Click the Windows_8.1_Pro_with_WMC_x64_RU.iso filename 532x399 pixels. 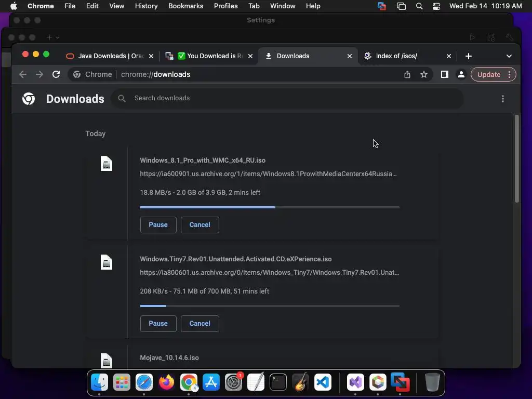tap(203, 160)
